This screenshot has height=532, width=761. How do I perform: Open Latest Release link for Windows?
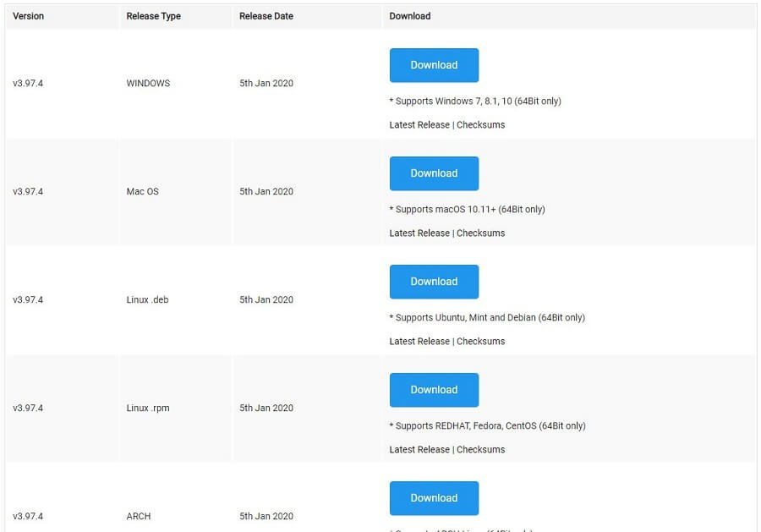click(419, 124)
